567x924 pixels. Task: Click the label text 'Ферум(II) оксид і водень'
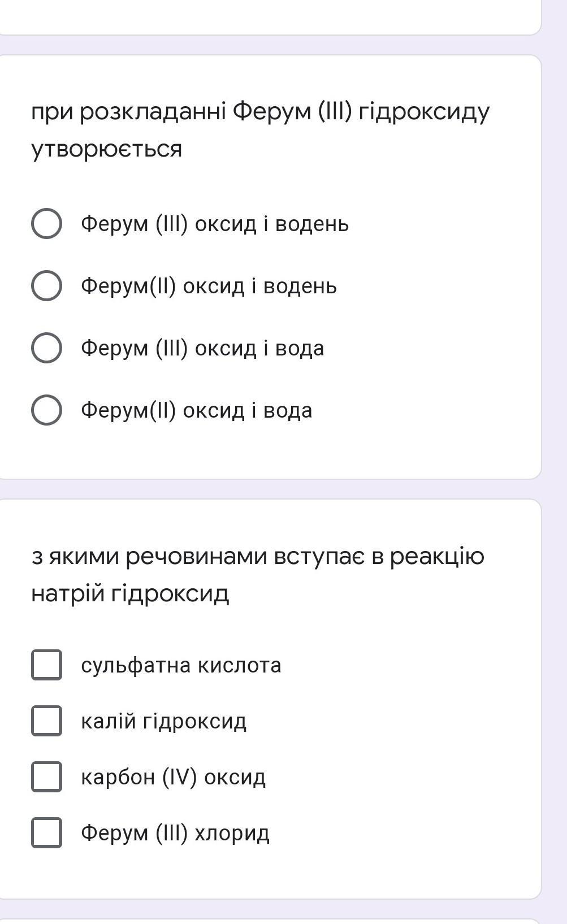[x=209, y=286]
